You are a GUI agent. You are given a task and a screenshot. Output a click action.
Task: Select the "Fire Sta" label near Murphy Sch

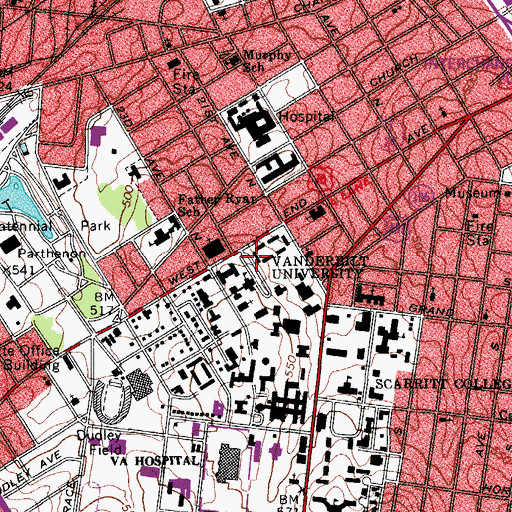185,82
